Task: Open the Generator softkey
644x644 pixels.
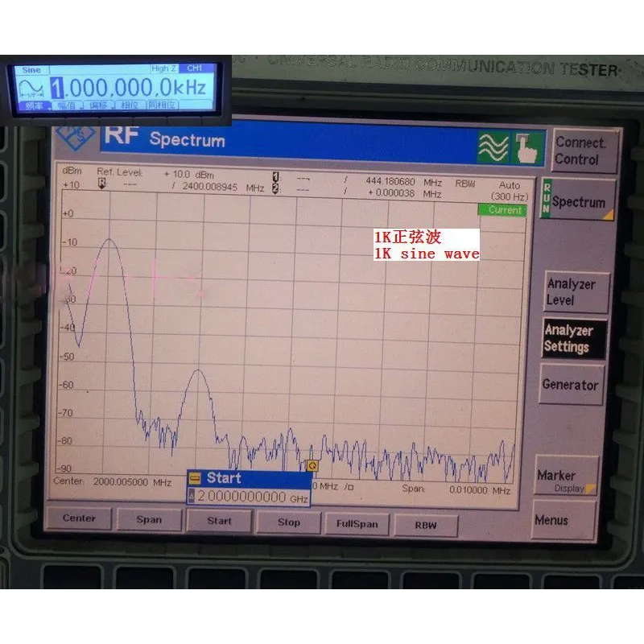Action: tap(571, 385)
